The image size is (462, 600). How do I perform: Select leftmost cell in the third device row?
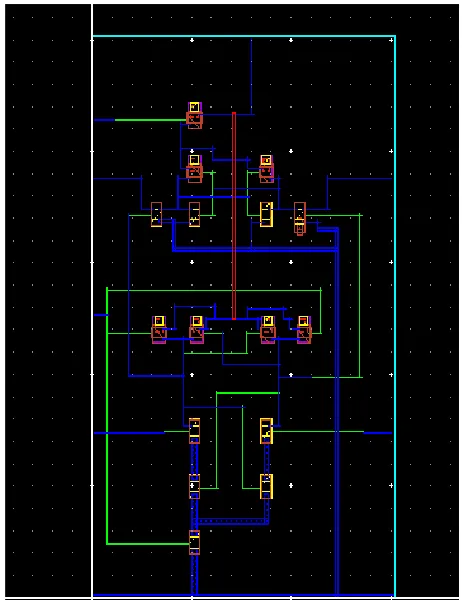coord(156,214)
